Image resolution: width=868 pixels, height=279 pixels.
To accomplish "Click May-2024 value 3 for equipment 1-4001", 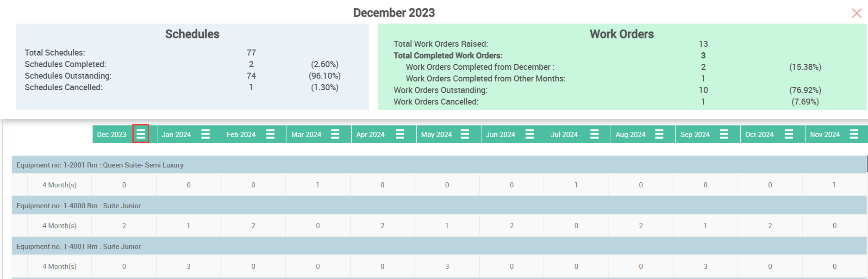I will 447,267.
